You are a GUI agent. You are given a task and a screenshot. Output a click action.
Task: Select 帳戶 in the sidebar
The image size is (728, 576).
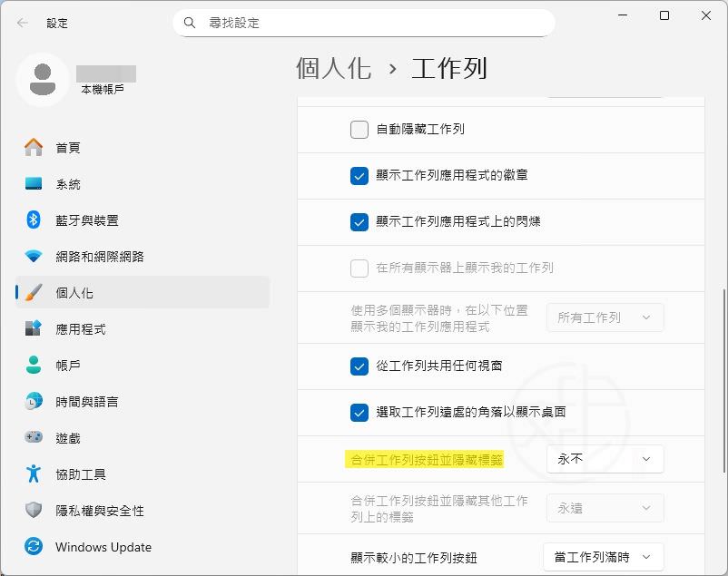pos(143,366)
